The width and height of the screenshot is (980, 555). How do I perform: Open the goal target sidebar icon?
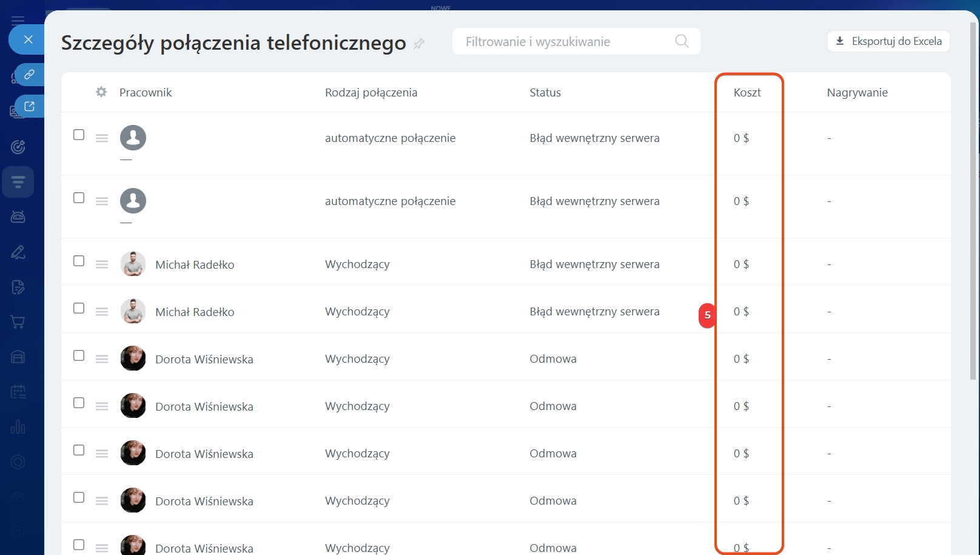(x=18, y=147)
